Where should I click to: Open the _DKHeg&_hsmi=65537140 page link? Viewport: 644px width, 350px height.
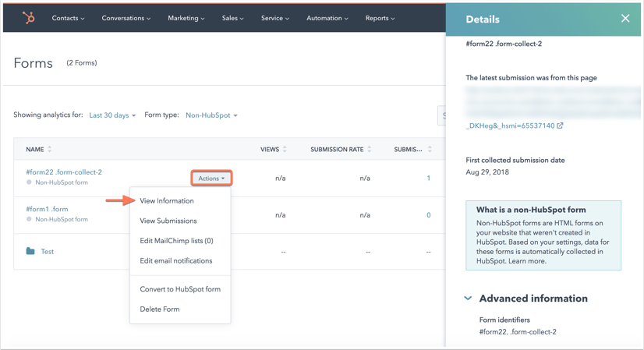pos(510,126)
